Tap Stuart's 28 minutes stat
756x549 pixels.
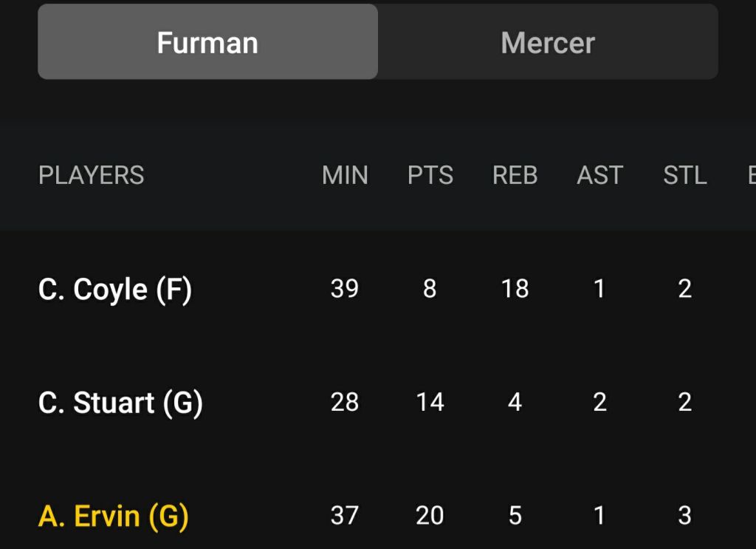[345, 402]
